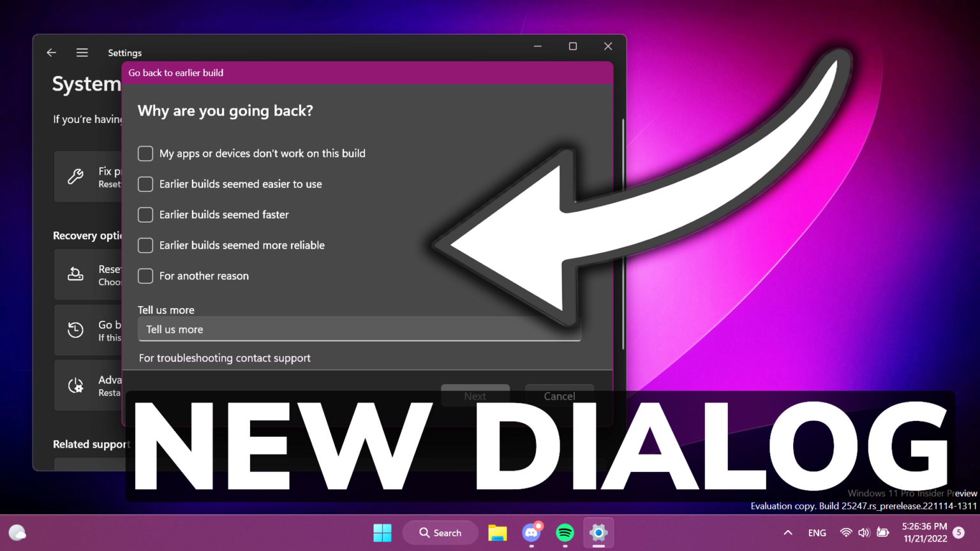The height and width of the screenshot is (551, 980).
Task: Open Spotify from the taskbar
Action: click(565, 533)
